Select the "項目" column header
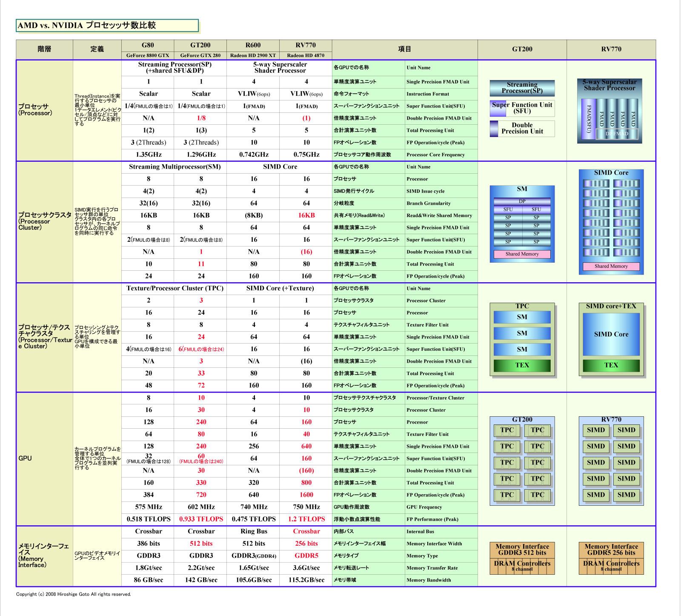The width and height of the screenshot is (681, 616). coord(405,49)
